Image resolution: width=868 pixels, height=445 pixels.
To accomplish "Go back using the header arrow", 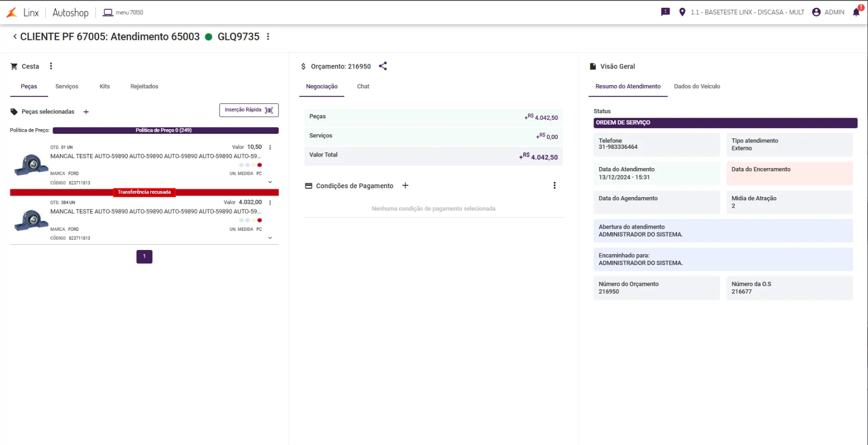I will click(15, 37).
